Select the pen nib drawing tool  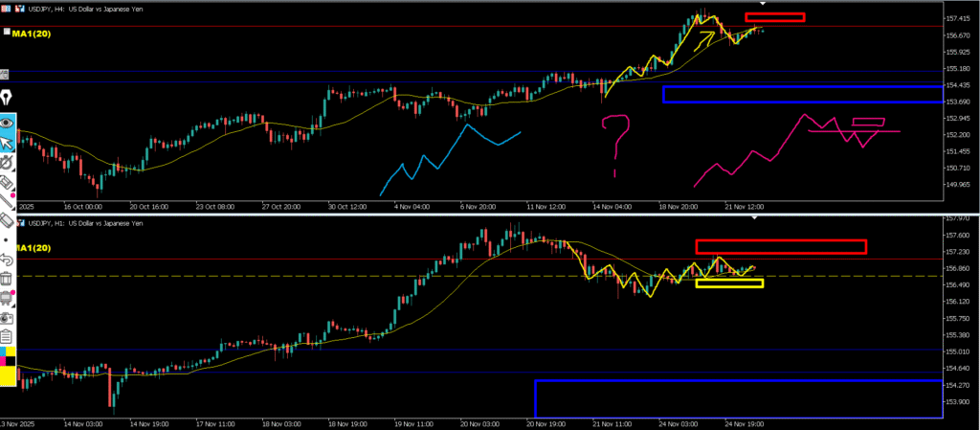point(8,100)
